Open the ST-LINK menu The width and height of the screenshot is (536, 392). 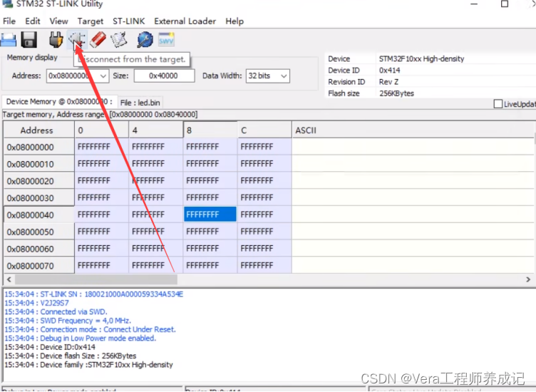tap(129, 21)
